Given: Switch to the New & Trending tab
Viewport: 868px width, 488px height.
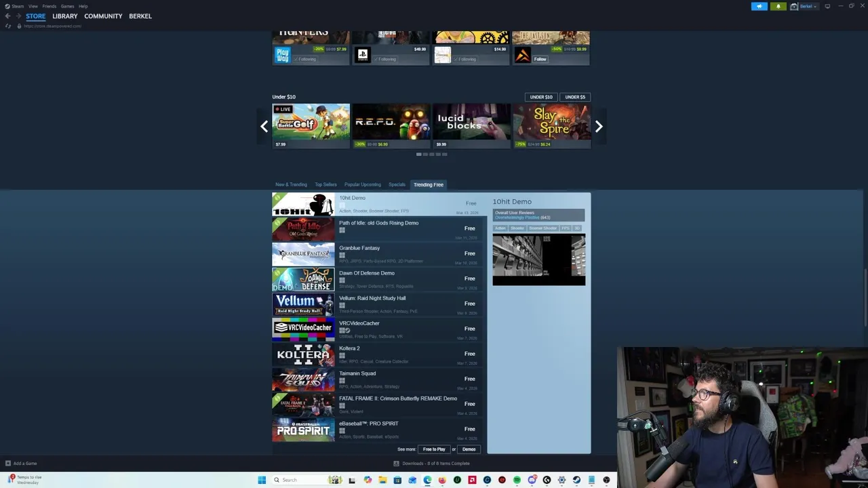Looking at the screenshot, I should (x=291, y=184).
